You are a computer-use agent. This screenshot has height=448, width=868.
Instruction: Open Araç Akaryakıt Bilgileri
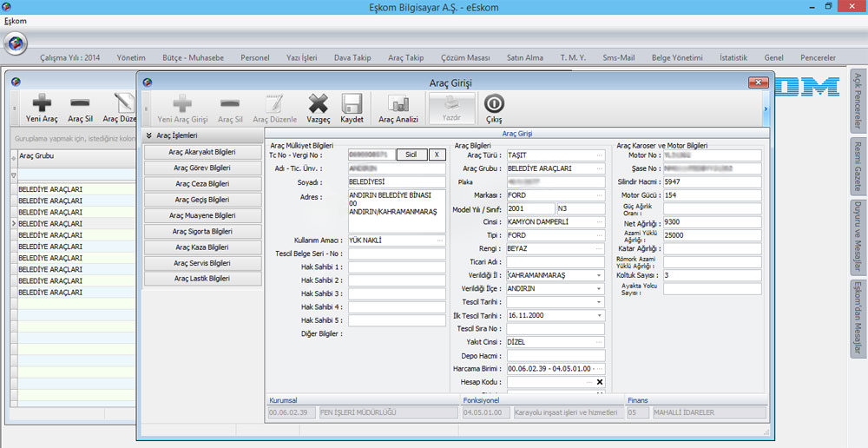point(202,152)
